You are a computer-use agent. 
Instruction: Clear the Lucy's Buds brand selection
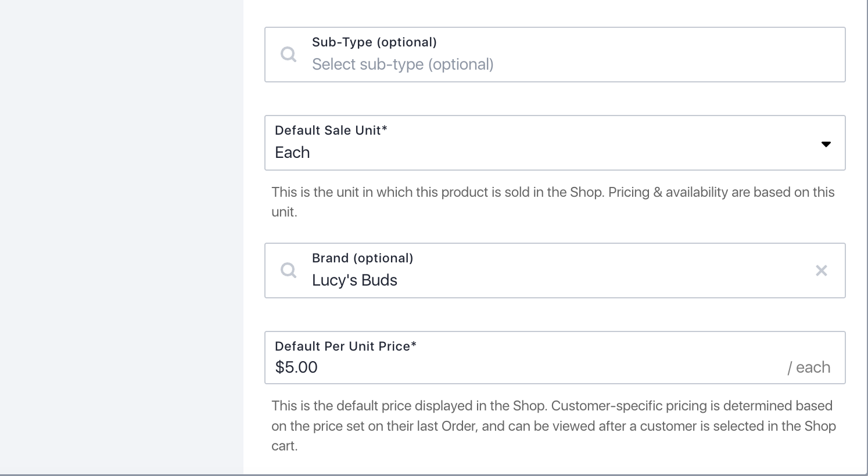[x=821, y=271]
